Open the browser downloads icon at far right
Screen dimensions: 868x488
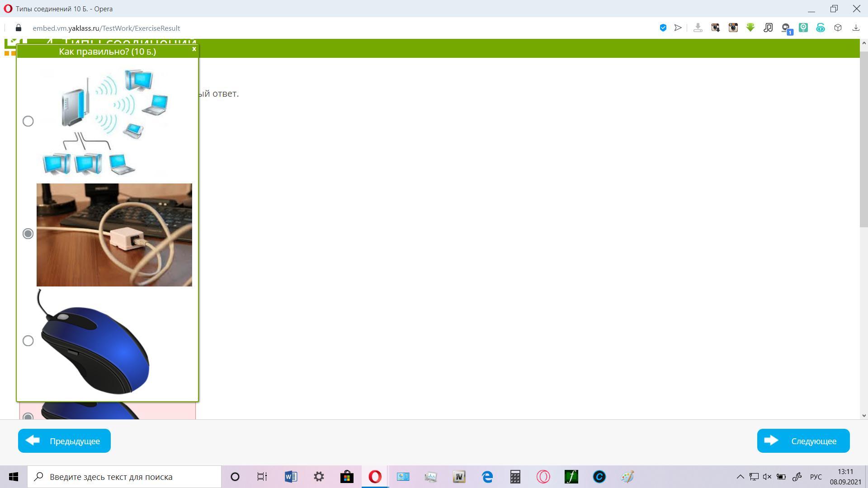pos(856,28)
